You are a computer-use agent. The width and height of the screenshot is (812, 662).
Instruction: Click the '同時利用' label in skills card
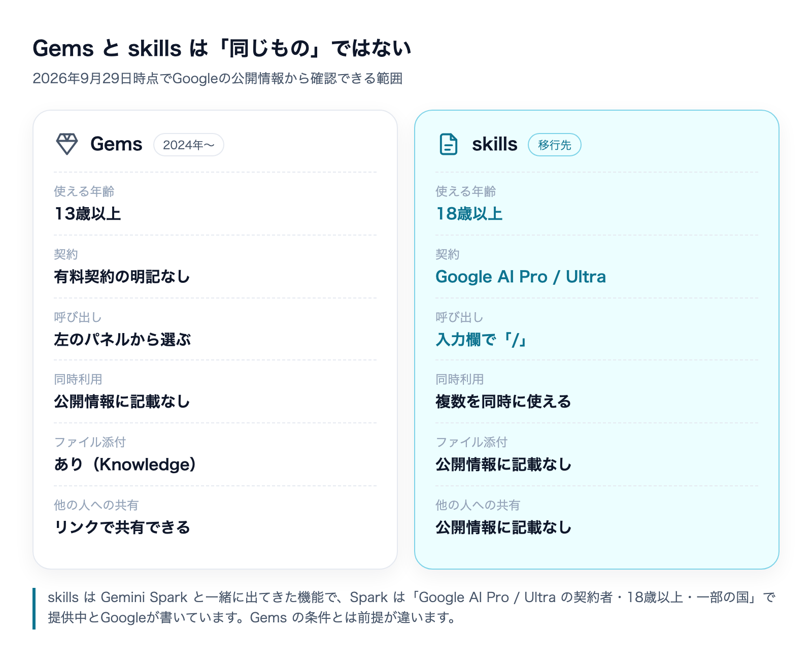(x=460, y=379)
